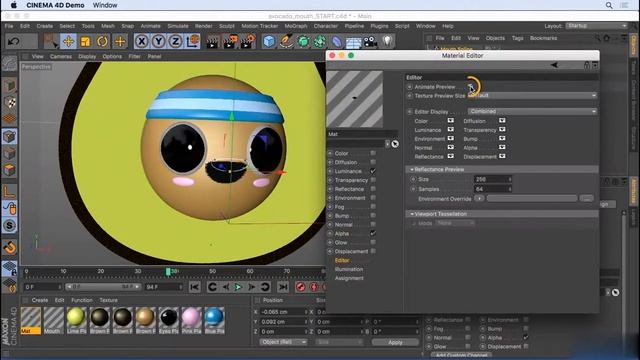This screenshot has height=360, width=640.
Task: Open Object Manager Tags menu
Action: pyautogui.click(x=518, y=38)
